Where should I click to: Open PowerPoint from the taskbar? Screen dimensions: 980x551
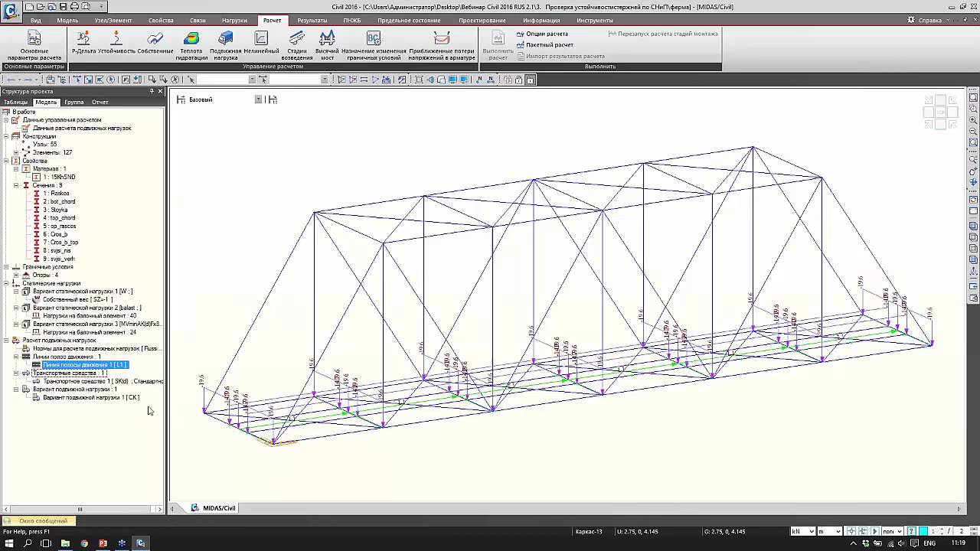pyautogui.click(x=103, y=543)
